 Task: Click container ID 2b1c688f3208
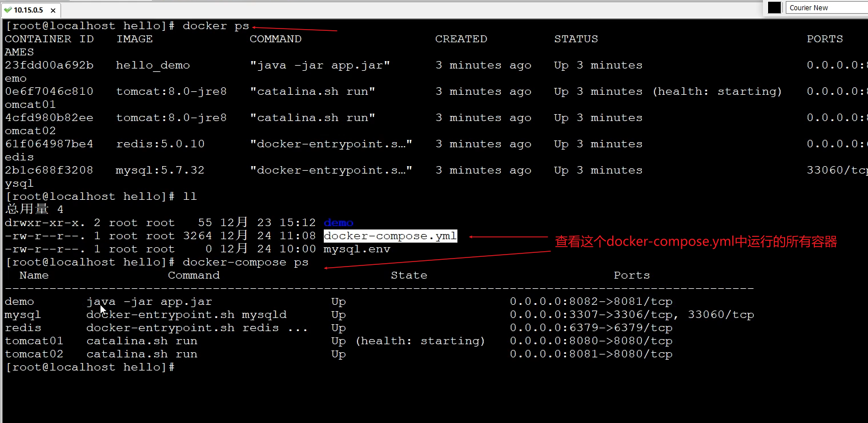coord(49,170)
